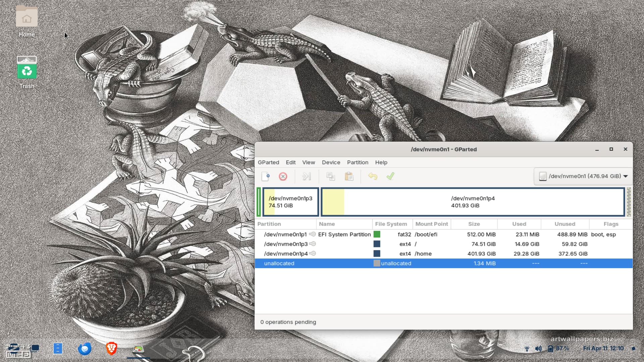
Task: Open the Help menu
Action: 381,162
